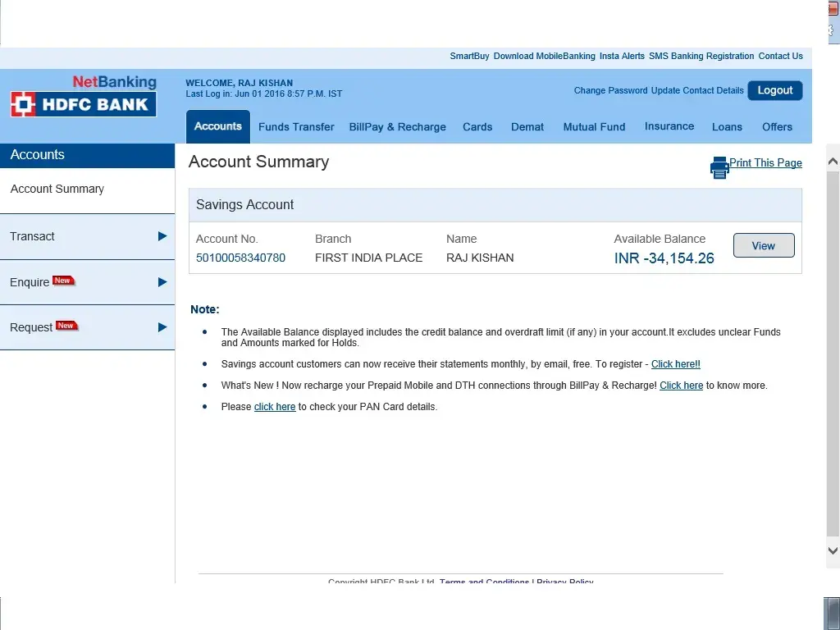This screenshot has width=840, height=630.
Task: Expand the Request section arrow
Action: (162, 327)
